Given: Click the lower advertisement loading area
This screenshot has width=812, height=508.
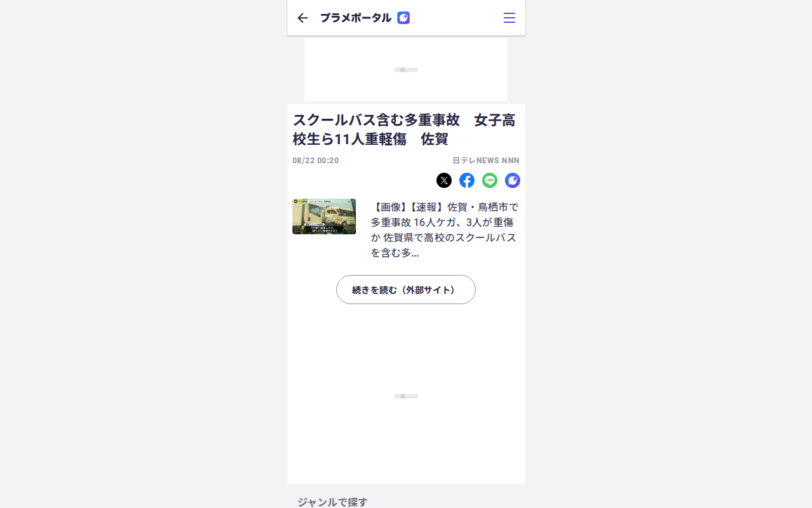Looking at the screenshot, I should pos(406,396).
